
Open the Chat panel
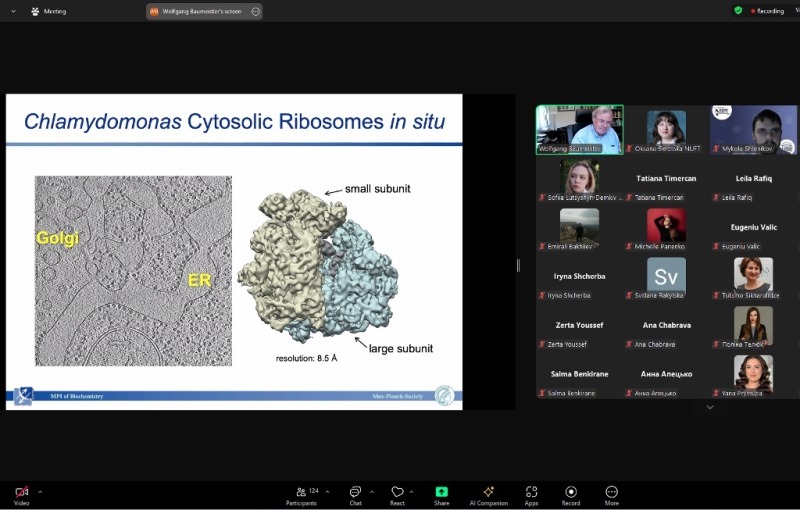click(x=355, y=492)
